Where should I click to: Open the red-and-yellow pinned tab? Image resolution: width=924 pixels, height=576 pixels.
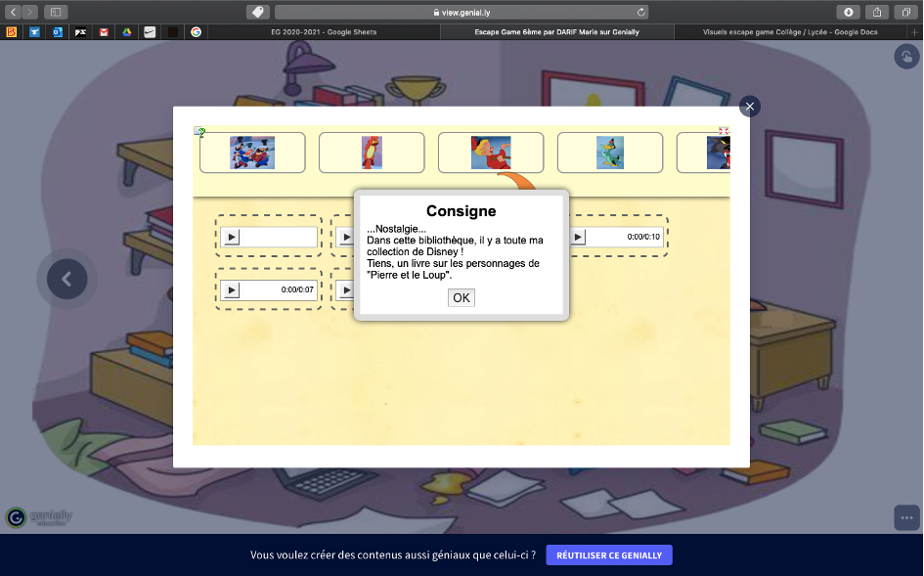[x=11, y=32]
